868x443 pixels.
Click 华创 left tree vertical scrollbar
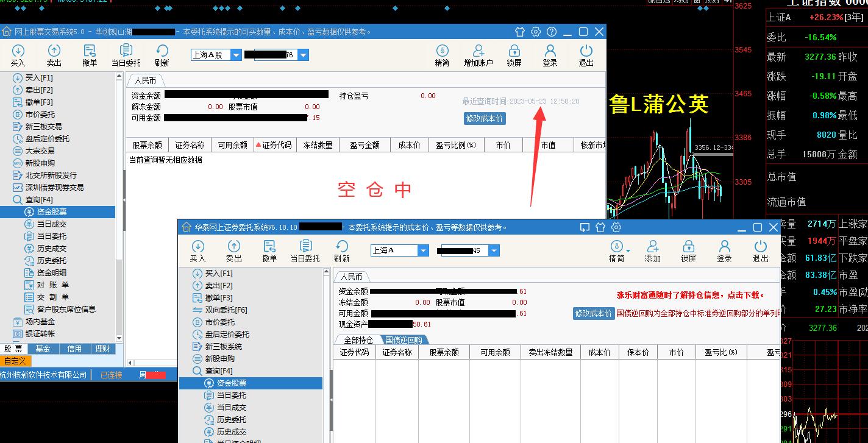120,207
